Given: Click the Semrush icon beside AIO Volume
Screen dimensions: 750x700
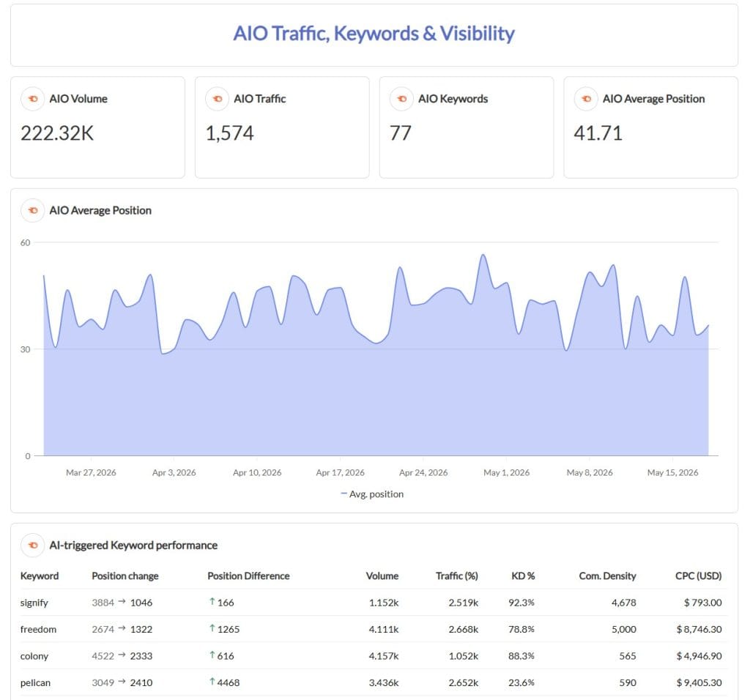Looking at the screenshot, I should point(32,99).
